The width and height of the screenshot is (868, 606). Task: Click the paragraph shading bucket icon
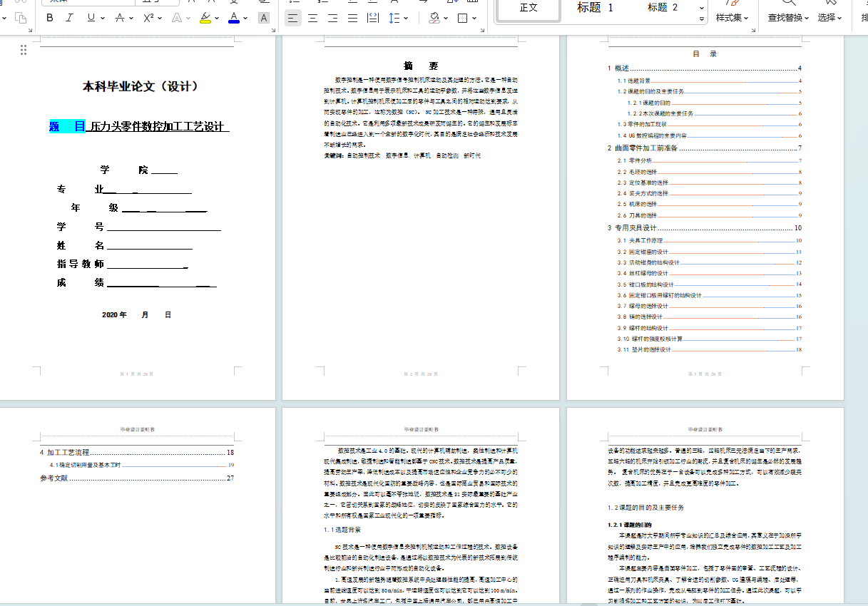click(x=434, y=18)
